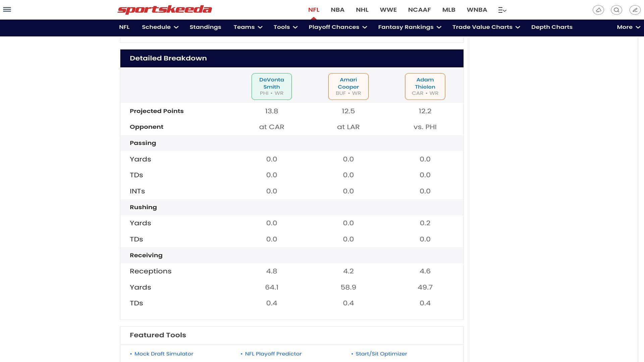Image resolution: width=644 pixels, height=362 pixels.
Task: Expand the Schedule dropdown
Action: [x=160, y=27]
